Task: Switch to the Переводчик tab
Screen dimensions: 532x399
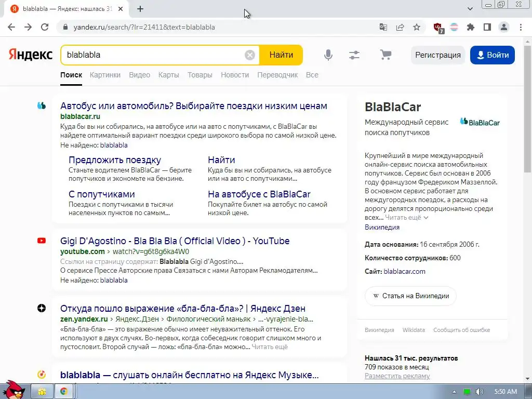Action: pyautogui.click(x=277, y=75)
